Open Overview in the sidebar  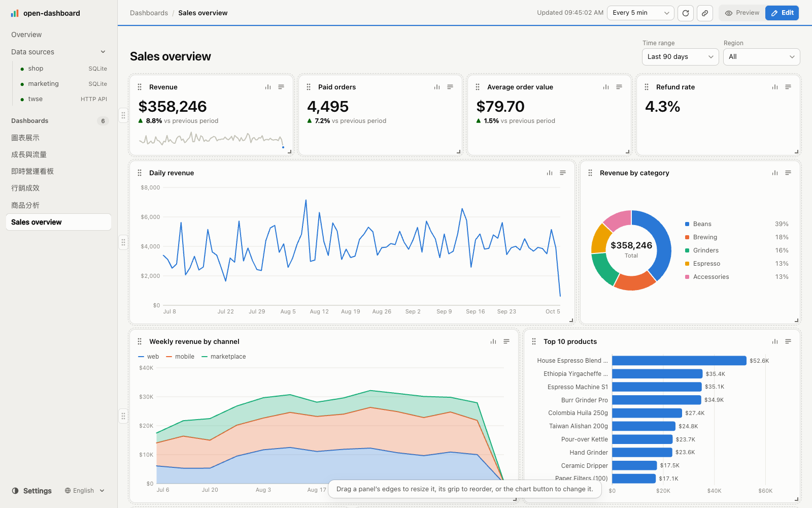(58, 35)
